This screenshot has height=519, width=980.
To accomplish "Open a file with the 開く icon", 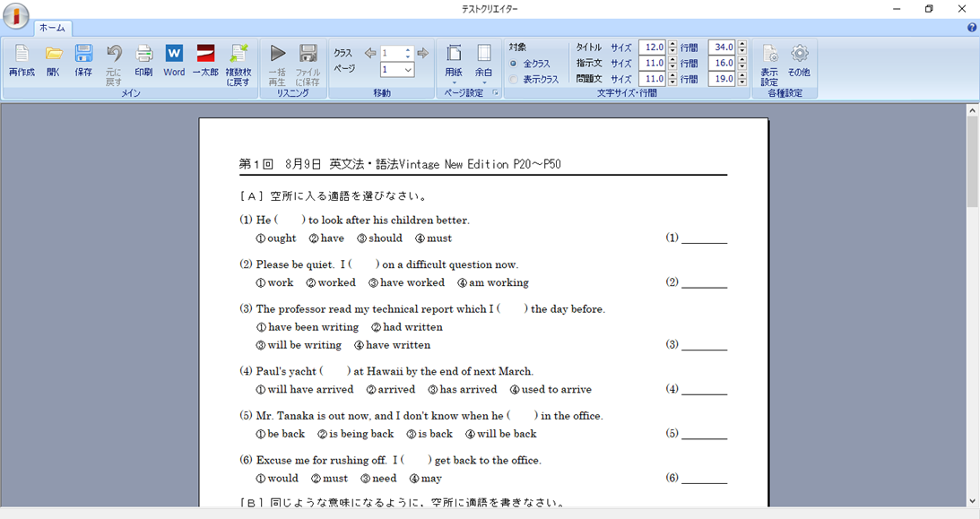I will click(54, 59).
